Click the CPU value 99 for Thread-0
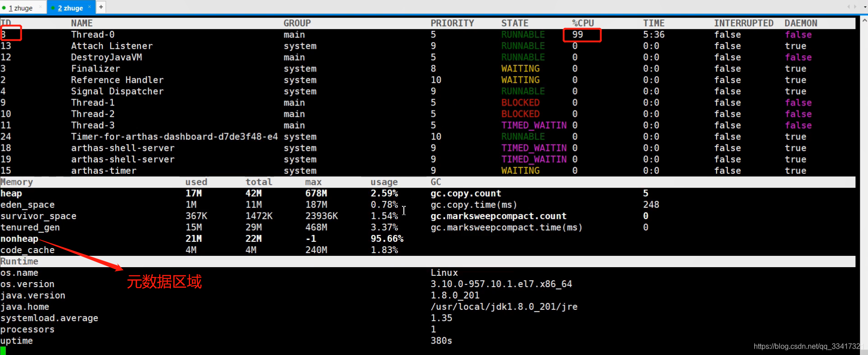The width and height of the screenshot is (868, 355). pos(577,34)
